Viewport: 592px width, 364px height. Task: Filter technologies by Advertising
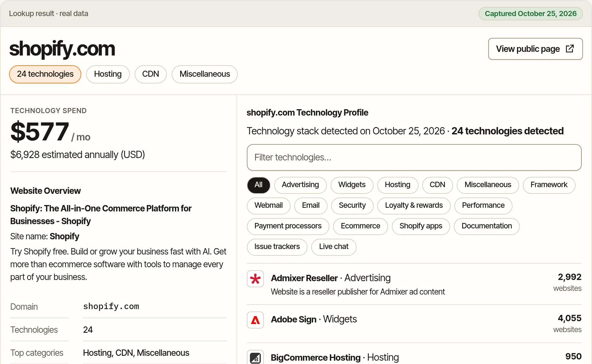tap(300, 185)
